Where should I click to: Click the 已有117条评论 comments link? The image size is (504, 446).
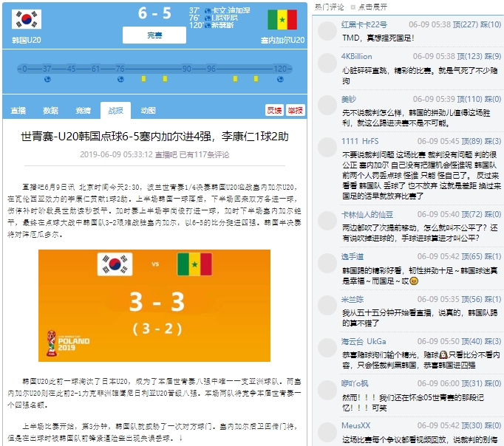point(204,155)
